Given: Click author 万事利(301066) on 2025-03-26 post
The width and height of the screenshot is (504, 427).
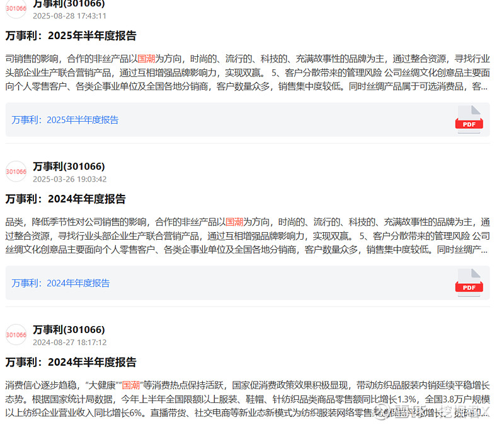Looking at the screenshot, I should pos(69,167).
